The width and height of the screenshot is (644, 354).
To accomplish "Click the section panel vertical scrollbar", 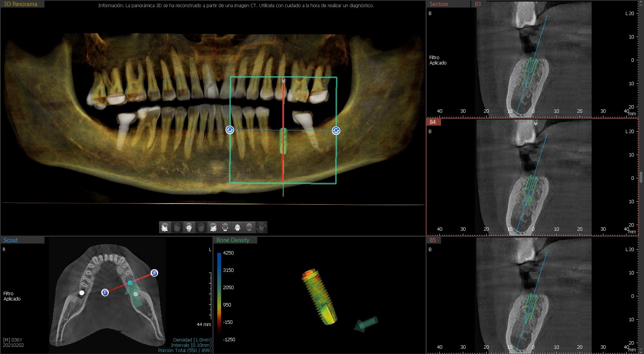I will 641,177.
